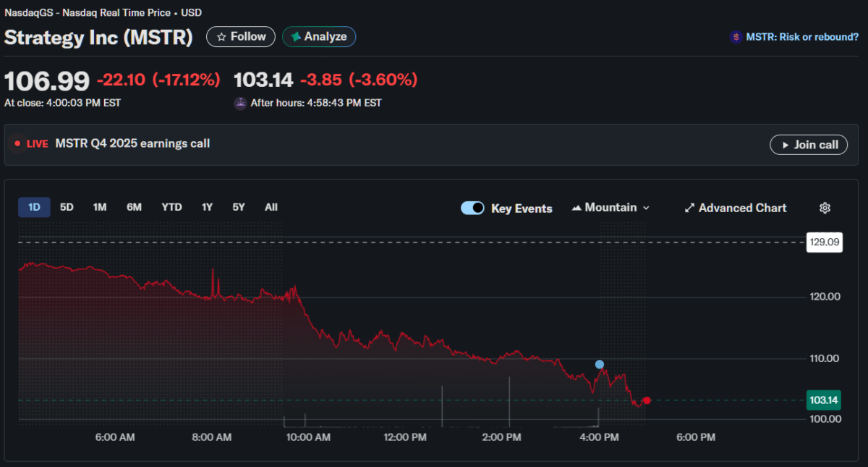This screenshot has height=467, width=868.
Task: Click the Follow button
Action: (x=240, y=36)
